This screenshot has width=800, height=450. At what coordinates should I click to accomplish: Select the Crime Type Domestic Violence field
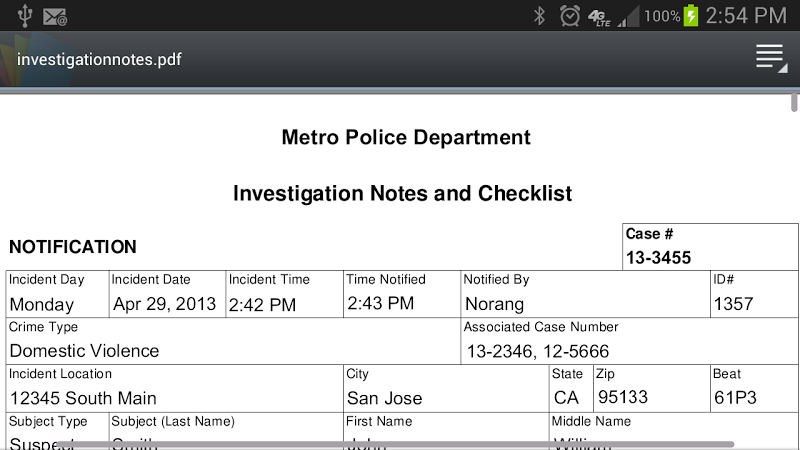tap(233, 341)
